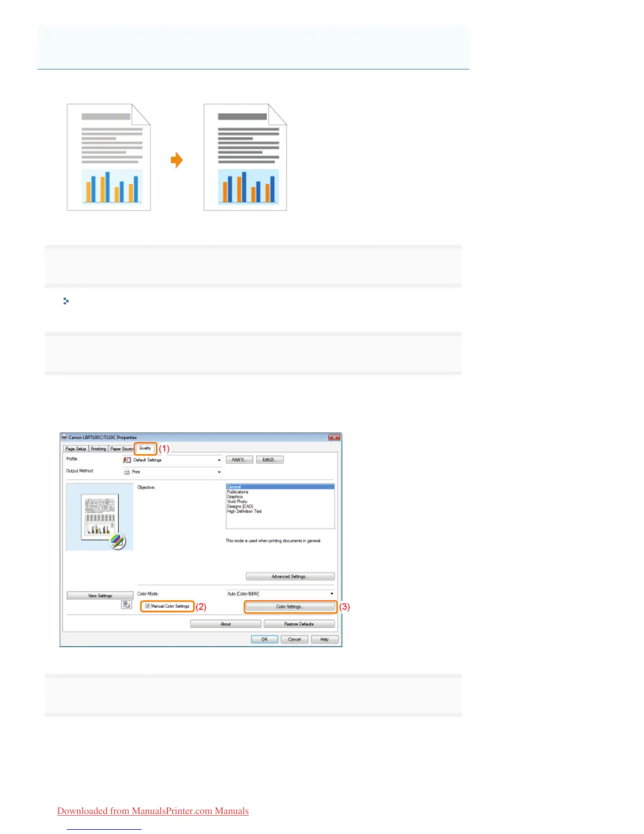The image size is (644, 834).
Task: Open Advanced Settings...
Action: (290, 577)
